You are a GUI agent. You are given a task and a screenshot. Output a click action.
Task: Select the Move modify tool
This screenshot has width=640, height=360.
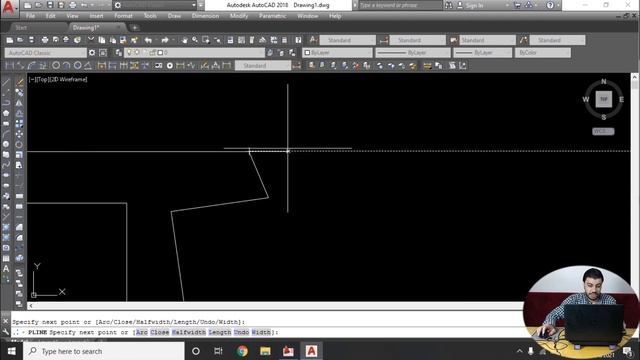coord(19,134)
